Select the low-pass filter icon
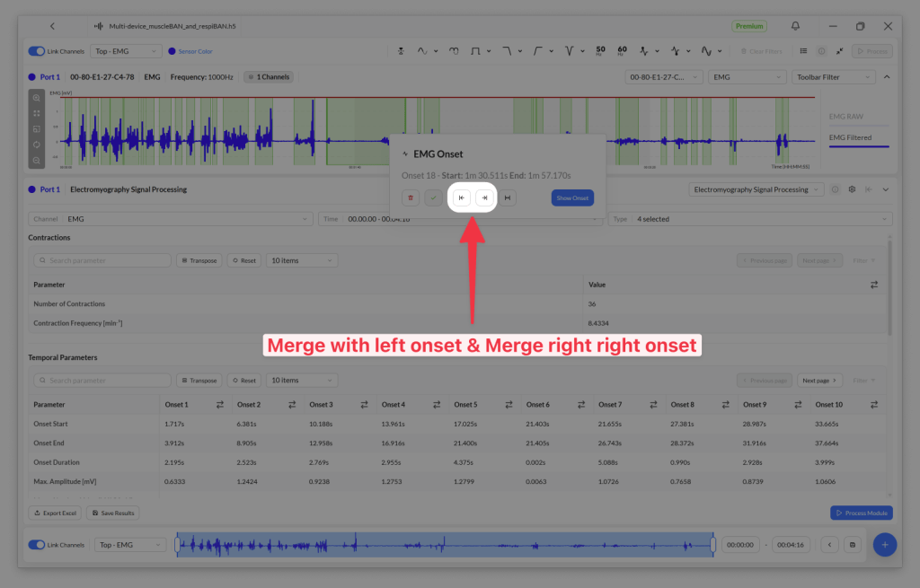920x588 pixels. [x=507, y=51]
